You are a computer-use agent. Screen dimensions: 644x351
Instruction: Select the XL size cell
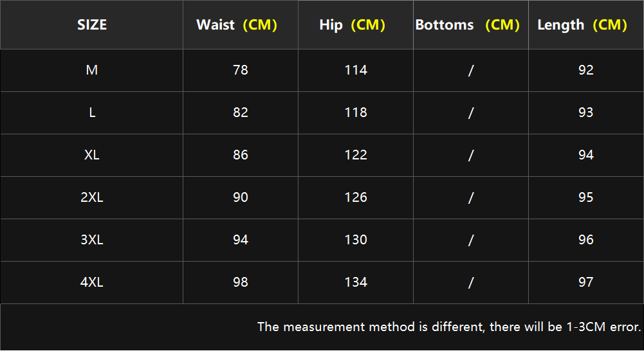[x=92, y=155]
